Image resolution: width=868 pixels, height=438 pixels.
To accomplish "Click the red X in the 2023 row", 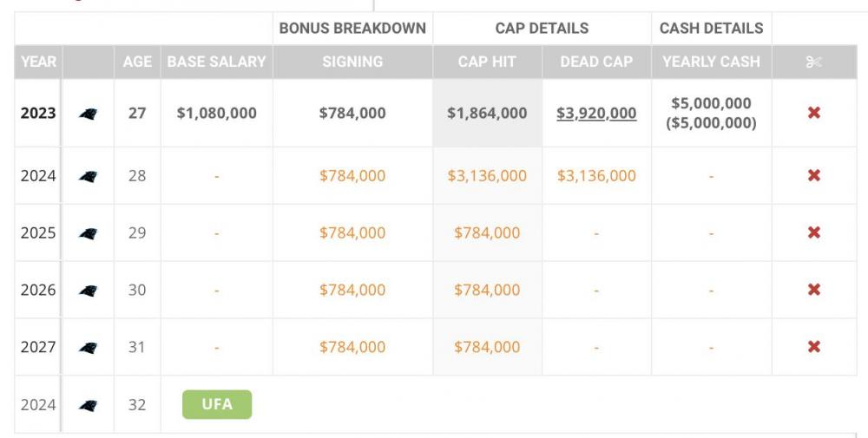I will tap(814, 113).
